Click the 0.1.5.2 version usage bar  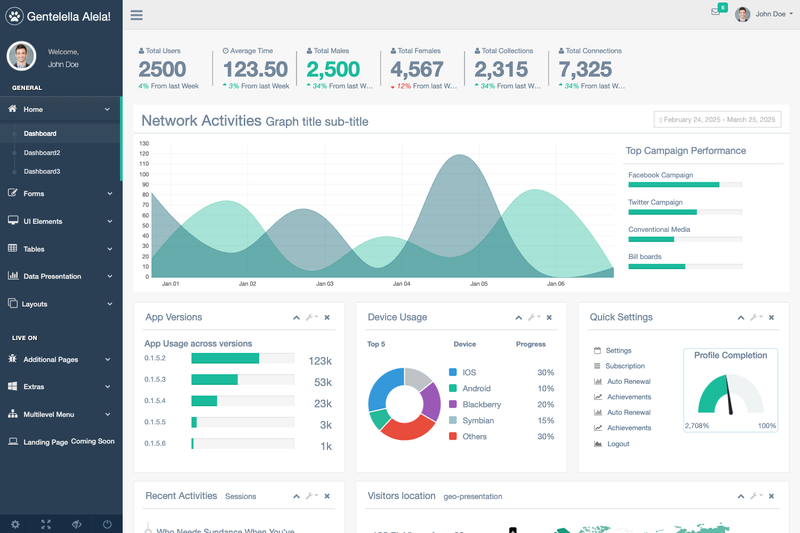pos(243,359)
